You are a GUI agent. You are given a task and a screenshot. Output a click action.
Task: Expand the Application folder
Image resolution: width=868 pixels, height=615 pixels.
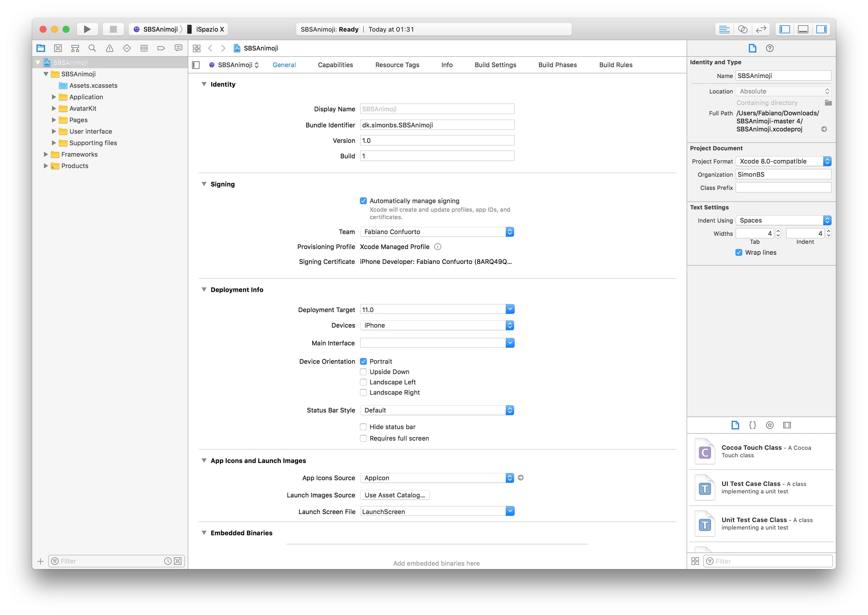54,97
